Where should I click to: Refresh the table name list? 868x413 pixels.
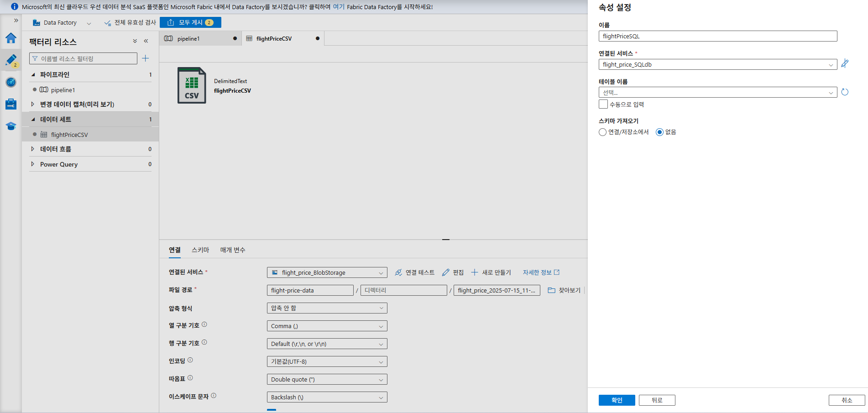coord(845,92)
